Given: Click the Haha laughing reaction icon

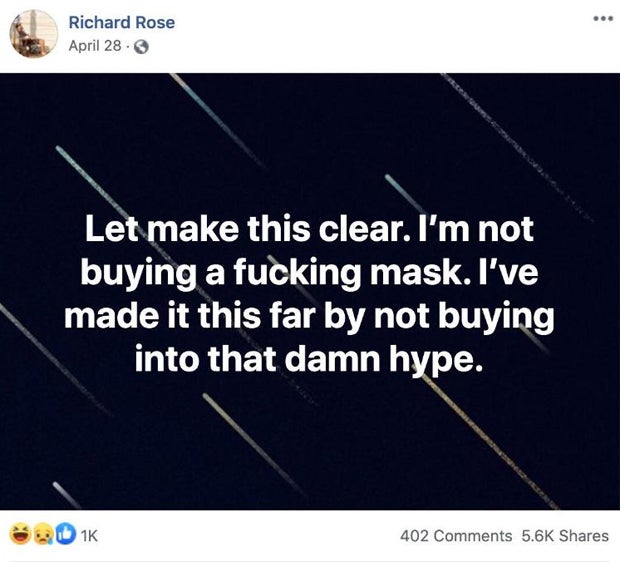Looking at the screenshot, I should click(18, 535).
